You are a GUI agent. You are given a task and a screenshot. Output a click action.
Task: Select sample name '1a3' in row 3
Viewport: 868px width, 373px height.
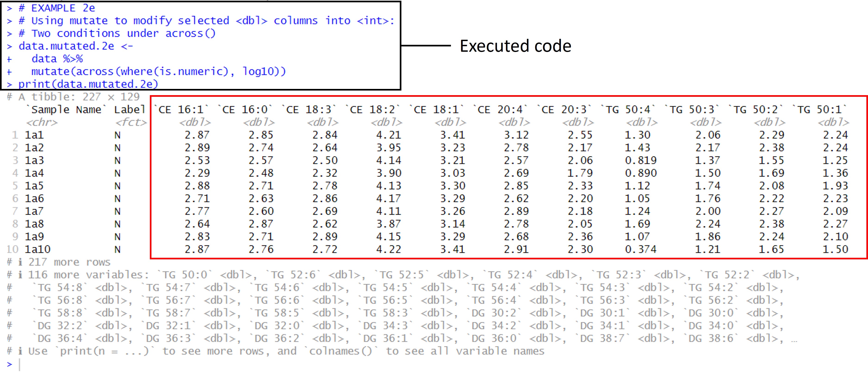click(x=34, y=161)
